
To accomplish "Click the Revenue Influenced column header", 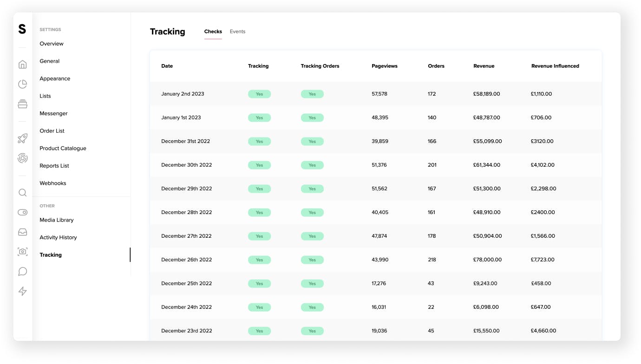I will tap(555, 66).
